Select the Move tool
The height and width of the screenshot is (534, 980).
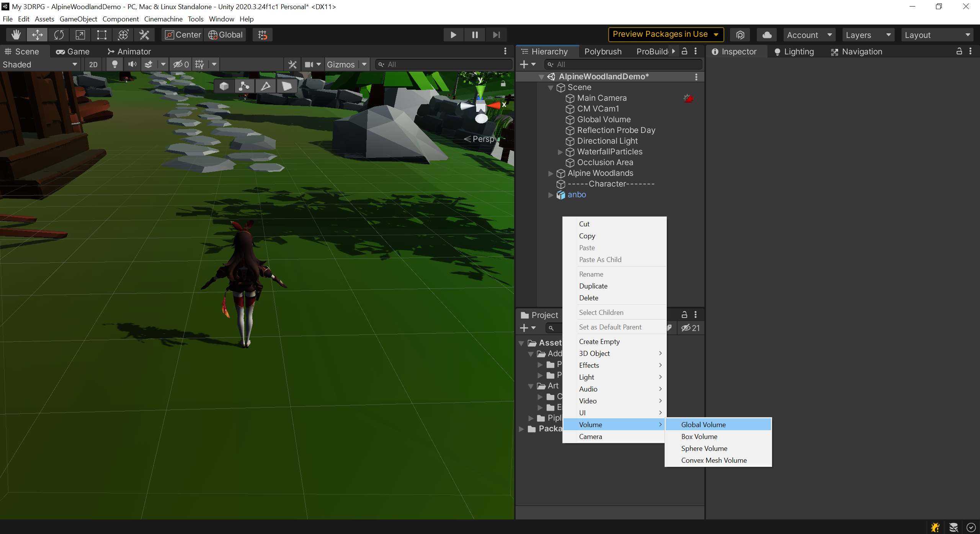(37, 35)
